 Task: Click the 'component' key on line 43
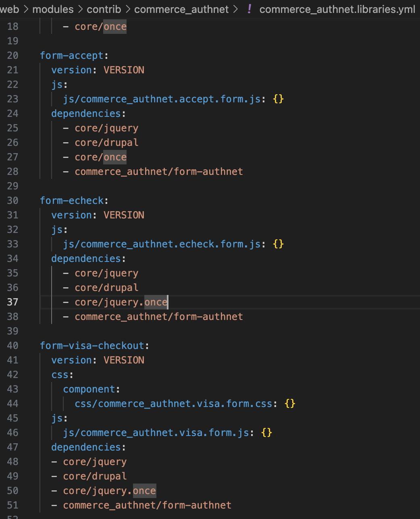(x=89, y=389)
